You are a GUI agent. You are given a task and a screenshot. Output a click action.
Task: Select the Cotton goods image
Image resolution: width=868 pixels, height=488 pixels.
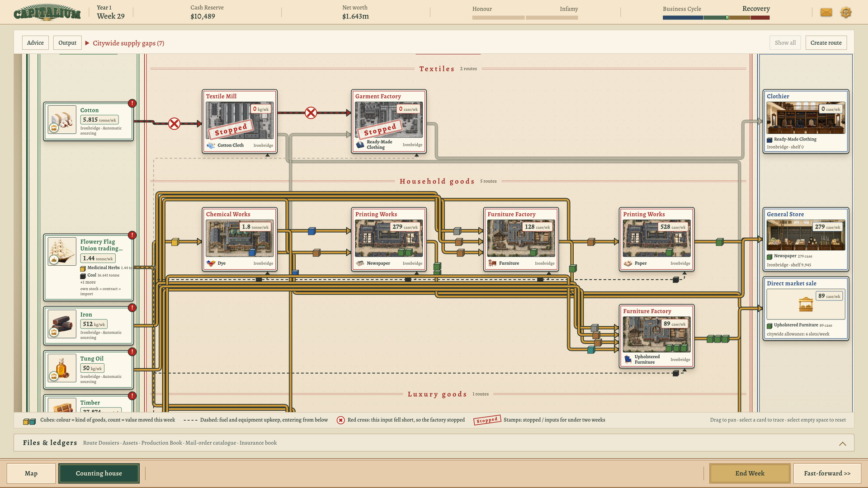click(x=62, y=120)
